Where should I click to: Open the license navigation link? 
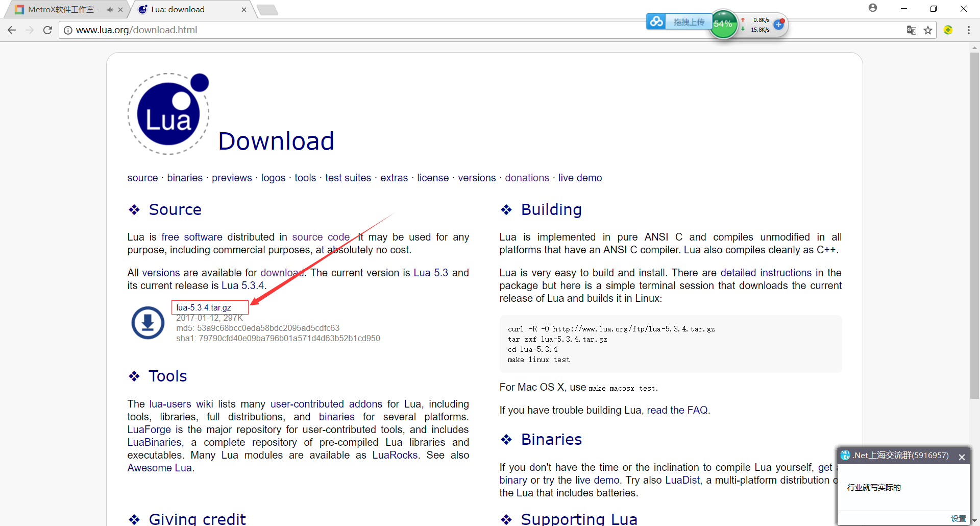(x=433, y=178)
